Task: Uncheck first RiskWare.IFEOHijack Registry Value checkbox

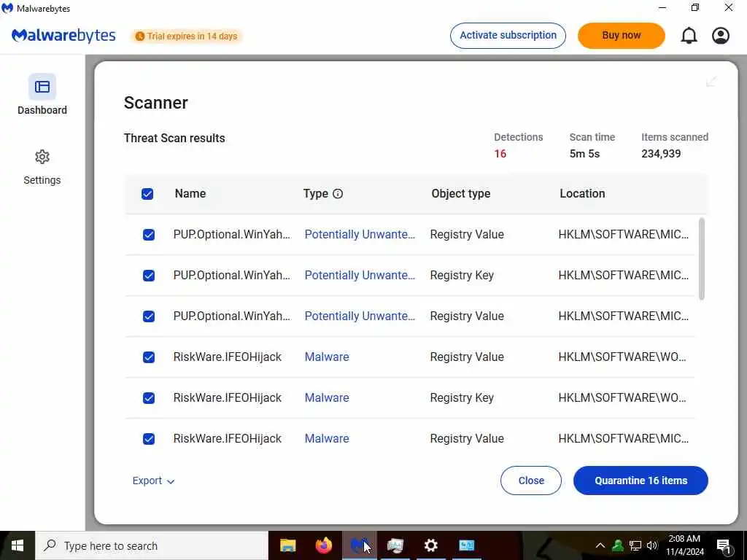Action: click(x=149, y=357)
